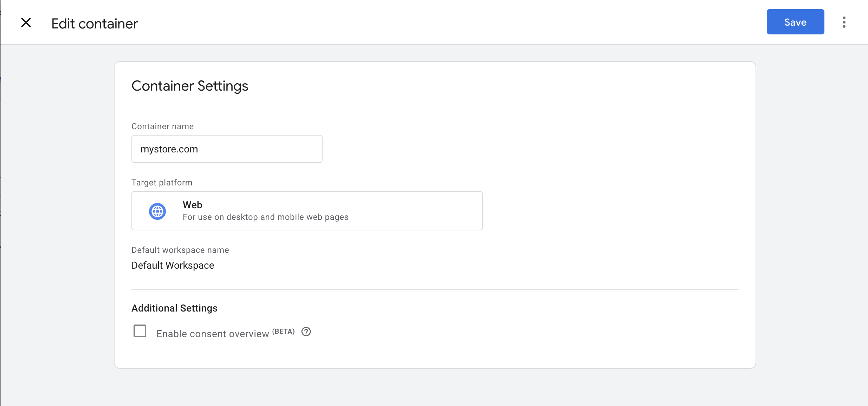Click the BETA tag beside consent overview

click(x=284, y=331)
